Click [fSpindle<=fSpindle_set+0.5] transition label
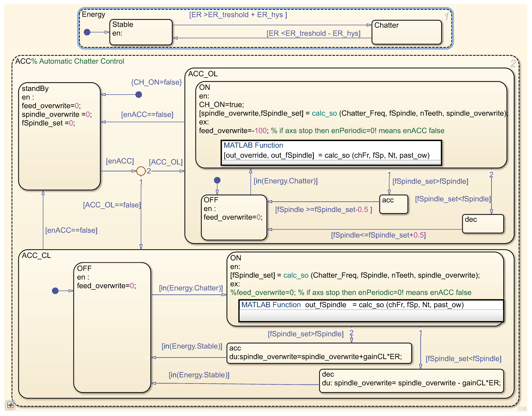The image size is (532, 416). point(378,235)
